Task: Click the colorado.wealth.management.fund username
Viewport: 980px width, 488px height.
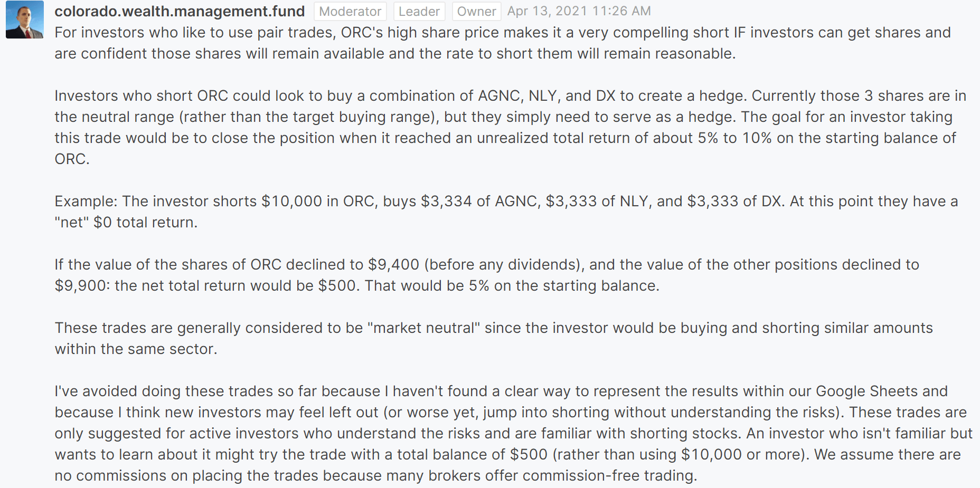Action: [180, 11]
